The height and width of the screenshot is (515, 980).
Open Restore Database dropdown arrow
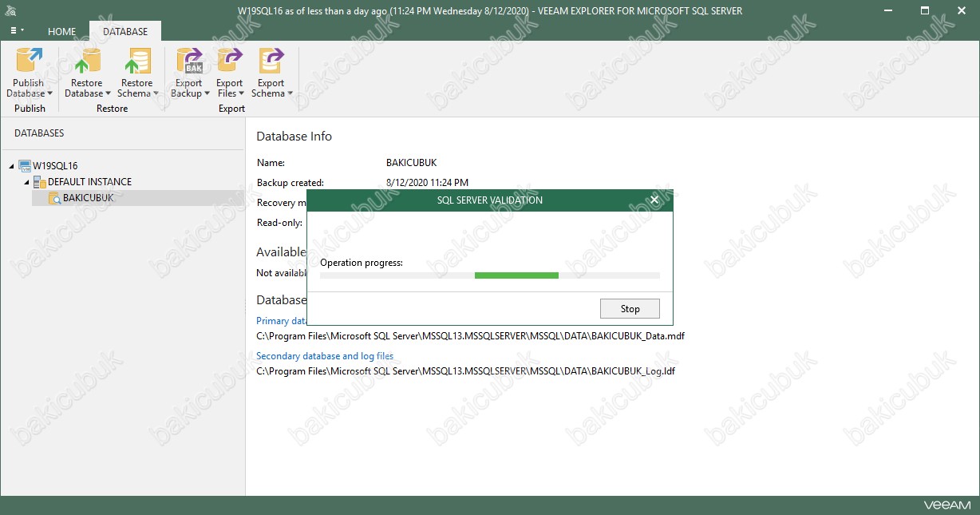pos(109,93)
